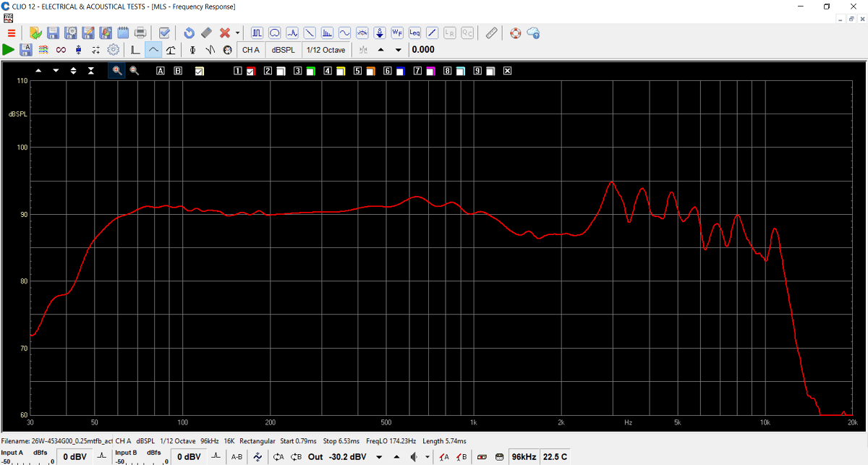Toggle overlay 7 magenta checkbox
The image size is (868, 465).
(x=430, y=71)
